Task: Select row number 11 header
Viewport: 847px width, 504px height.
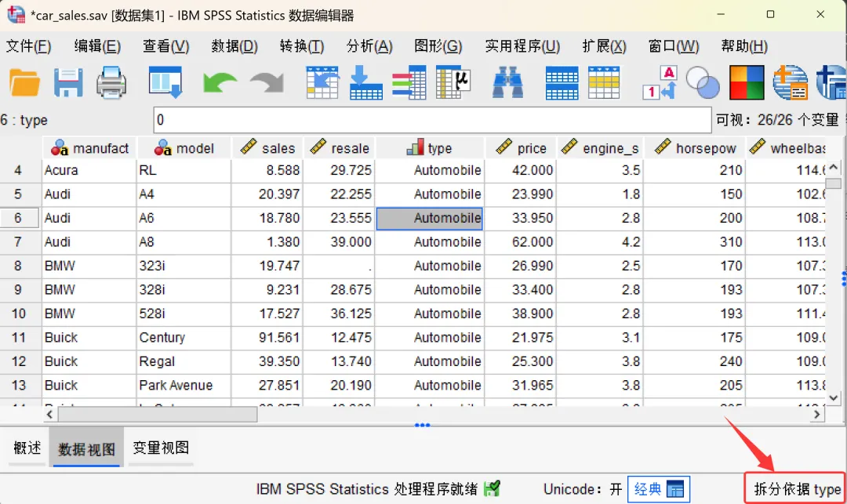Action: coord(19,338)
